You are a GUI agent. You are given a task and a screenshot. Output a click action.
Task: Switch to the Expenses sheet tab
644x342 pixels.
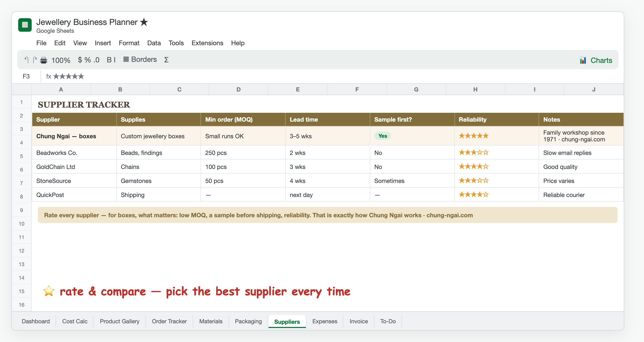[325, 321]
